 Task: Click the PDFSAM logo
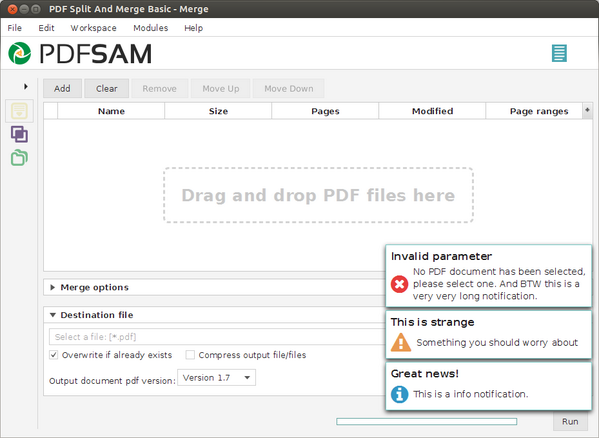[80, 53]
